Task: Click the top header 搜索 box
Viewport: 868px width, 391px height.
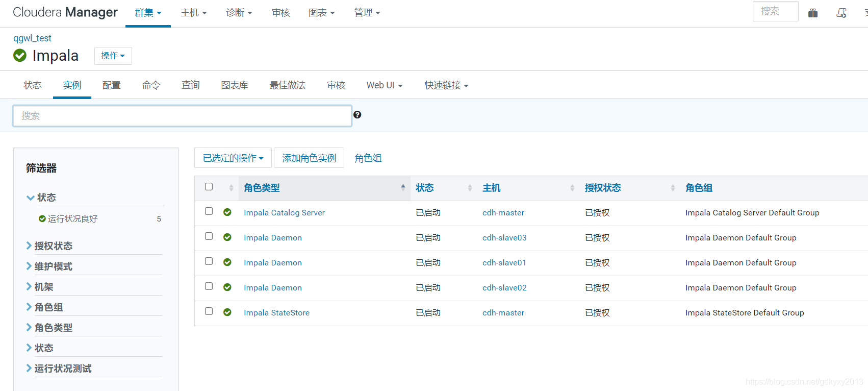Action: point(775,11)
